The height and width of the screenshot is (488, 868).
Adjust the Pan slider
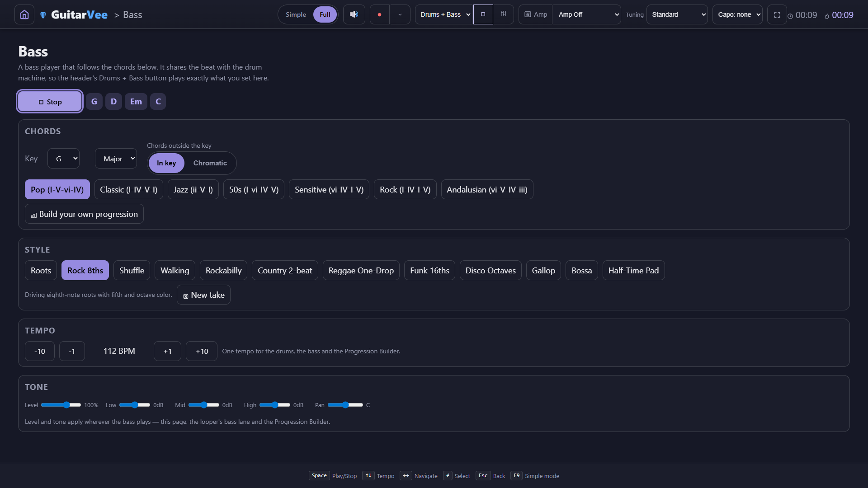(345, 405)
